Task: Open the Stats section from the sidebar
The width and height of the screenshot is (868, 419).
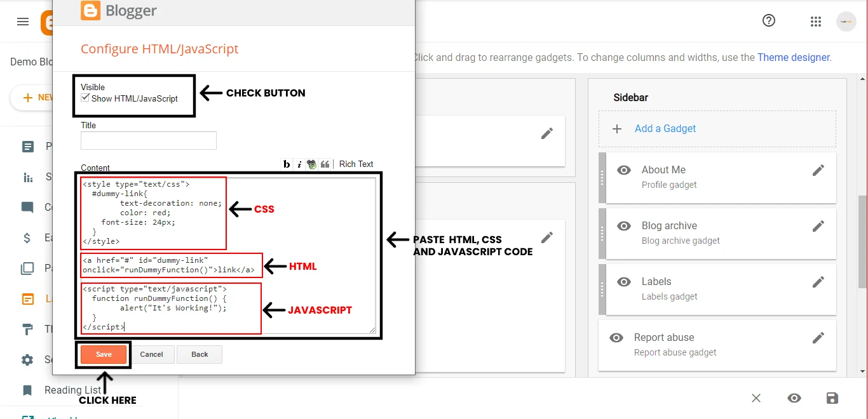Action: point(28,176)
